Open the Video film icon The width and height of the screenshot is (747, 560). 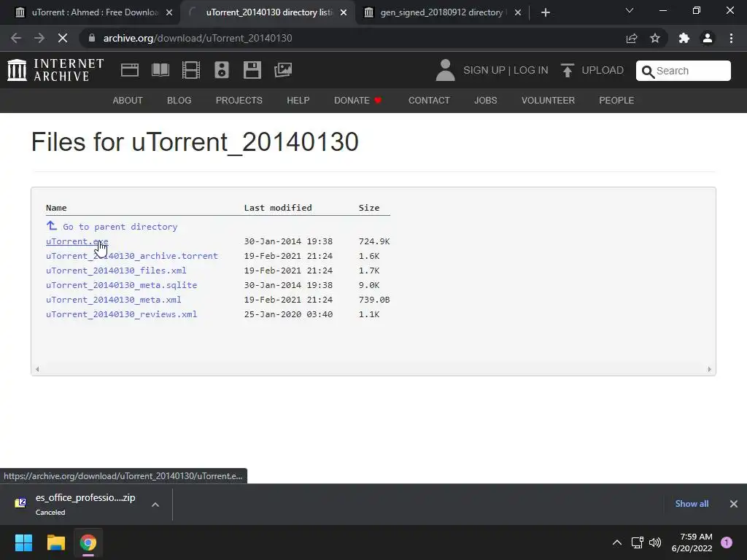tap(191, 70)
